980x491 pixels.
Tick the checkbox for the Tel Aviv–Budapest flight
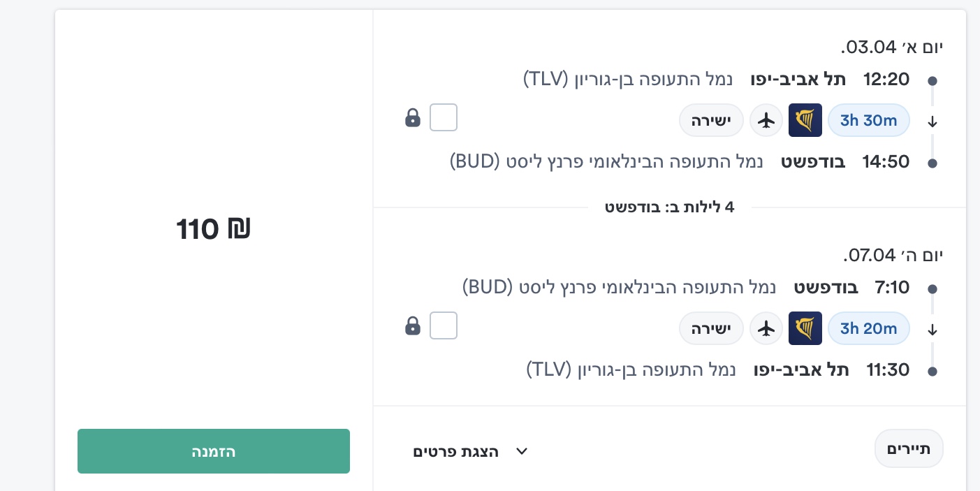(x=444, y=117)
